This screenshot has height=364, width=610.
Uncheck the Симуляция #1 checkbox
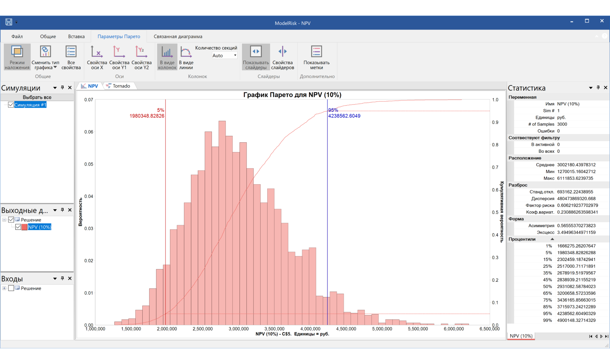point(11,105)
